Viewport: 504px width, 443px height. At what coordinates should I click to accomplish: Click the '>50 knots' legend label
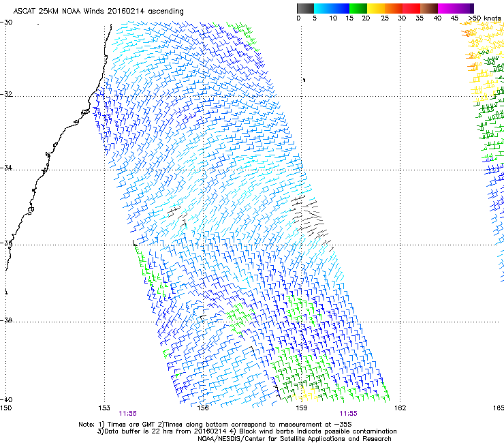point(484,18)
